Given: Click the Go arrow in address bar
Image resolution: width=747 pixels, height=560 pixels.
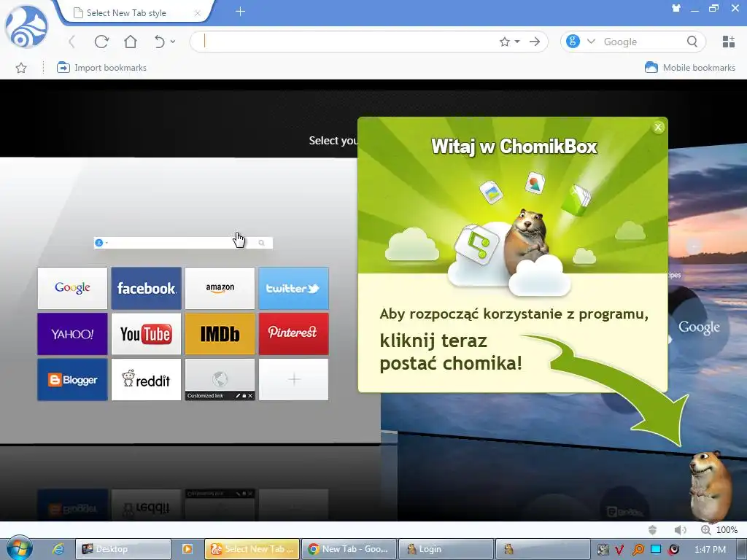Looking at the screenshot, I should click(x=535, y=42).
